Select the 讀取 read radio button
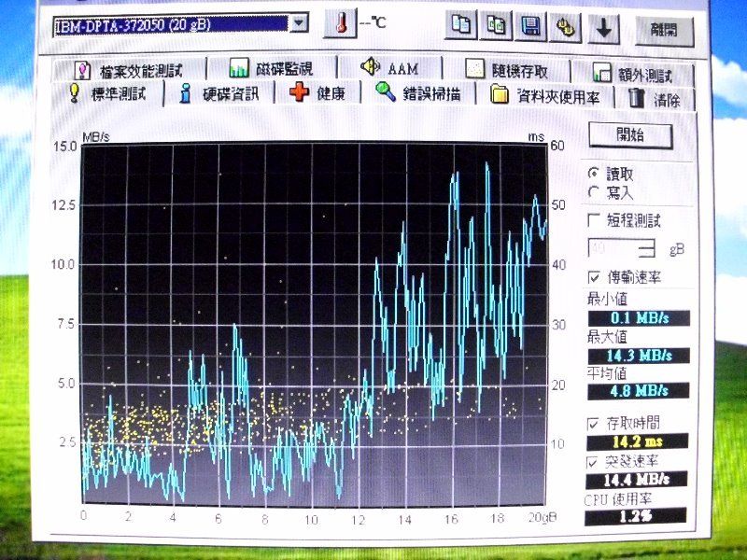The image size is (747, 560). tap(594, 174)
